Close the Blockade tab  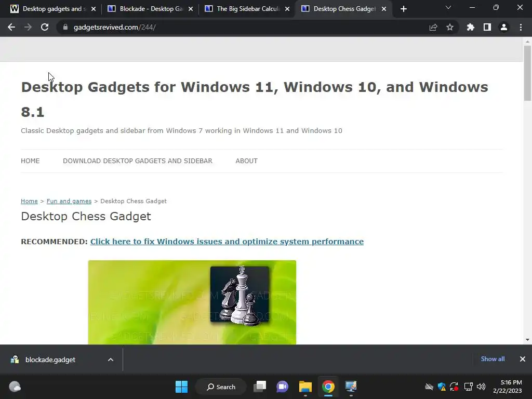click(191, 9)
